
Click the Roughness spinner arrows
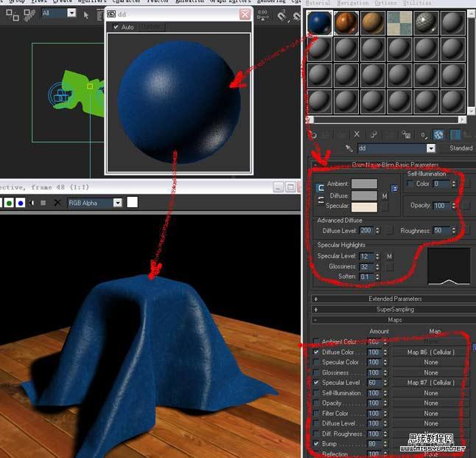(454, 231)
